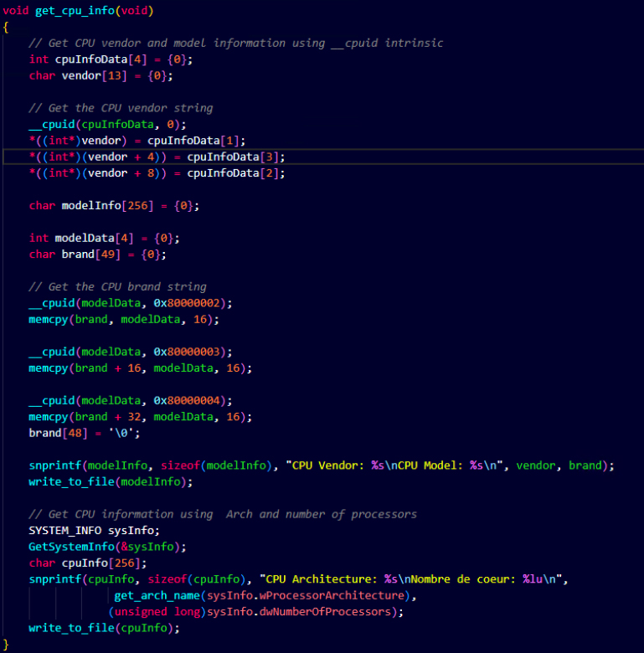Click sysInfo.dwNumberOfProcessors expression
This screenshot has width=644, height=653.
click(299, 612)
